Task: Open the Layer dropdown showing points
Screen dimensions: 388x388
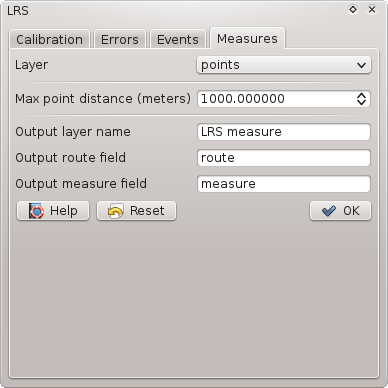Action: click(284, 65)
